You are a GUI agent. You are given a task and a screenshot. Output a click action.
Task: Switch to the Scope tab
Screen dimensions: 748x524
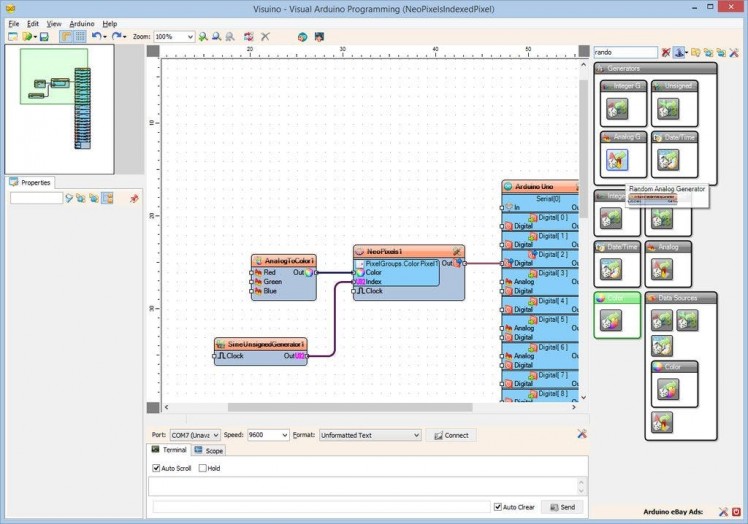pos(210,451)
